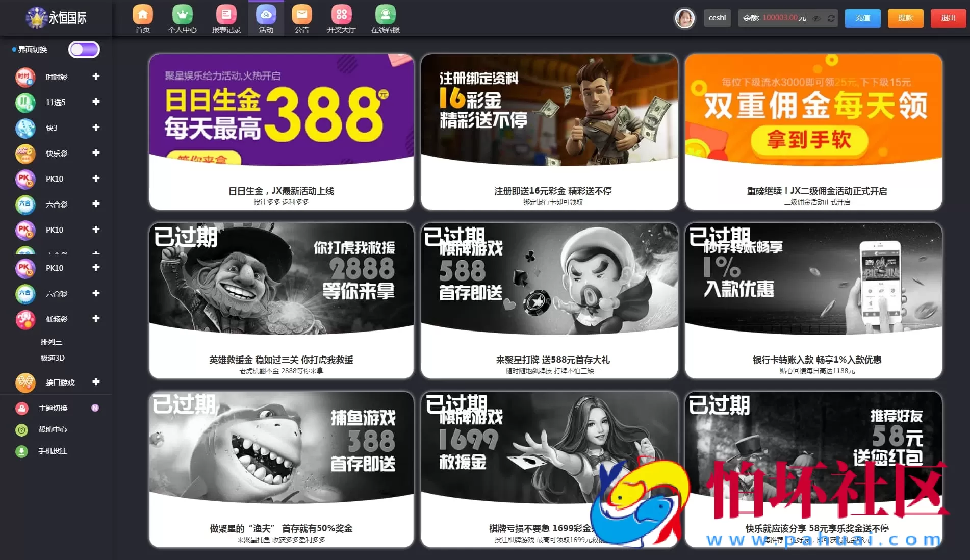Viewport: 970px width, 560px height.
Task: Click the 提款 withdraw button
Action: coord(905,18)
